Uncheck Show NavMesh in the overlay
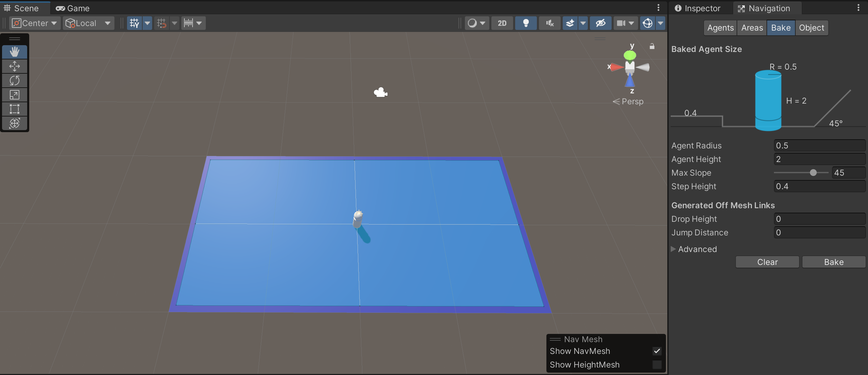Image resolution: width=868 pixels, height=375 pixels. click(x=656, y=351)
